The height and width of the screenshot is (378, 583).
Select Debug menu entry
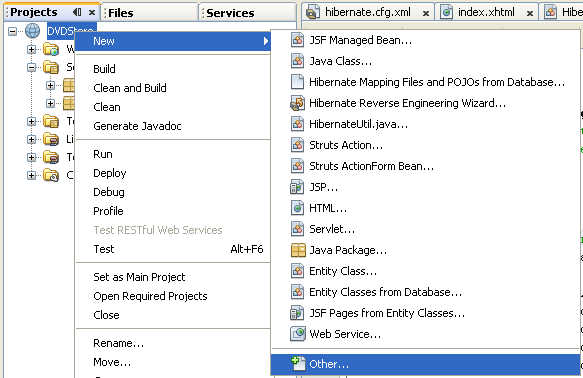109,192
